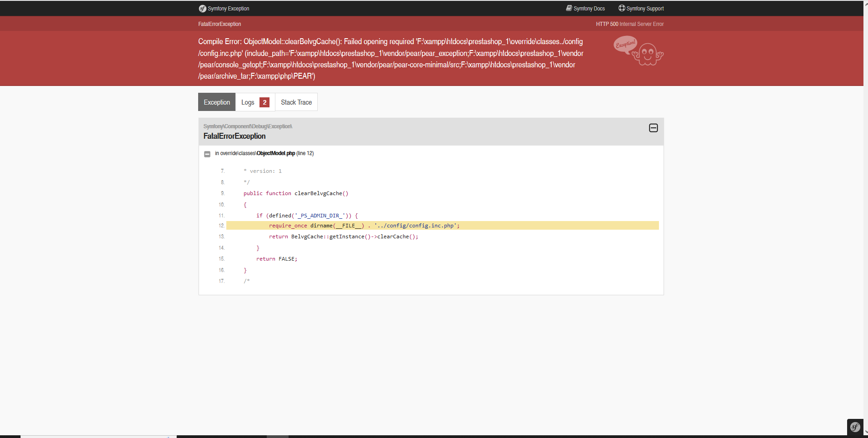Click the '* version: 1' comment line

coord(263,171)
